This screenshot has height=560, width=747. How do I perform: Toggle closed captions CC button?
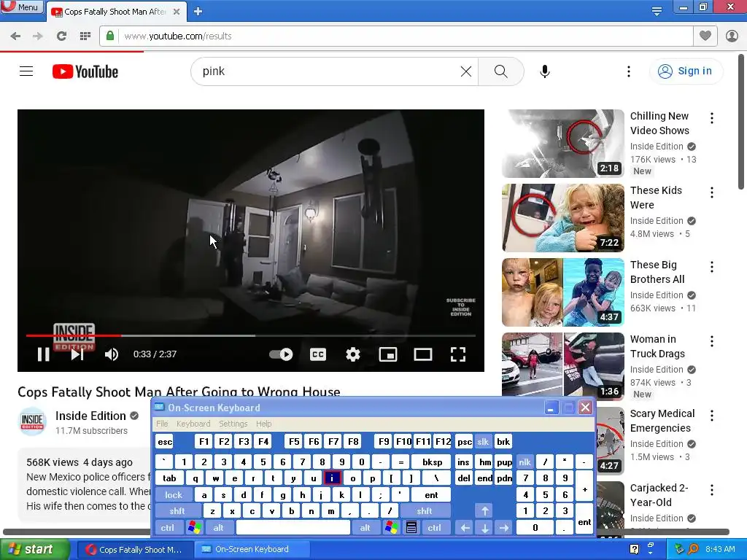click(318, 354)
